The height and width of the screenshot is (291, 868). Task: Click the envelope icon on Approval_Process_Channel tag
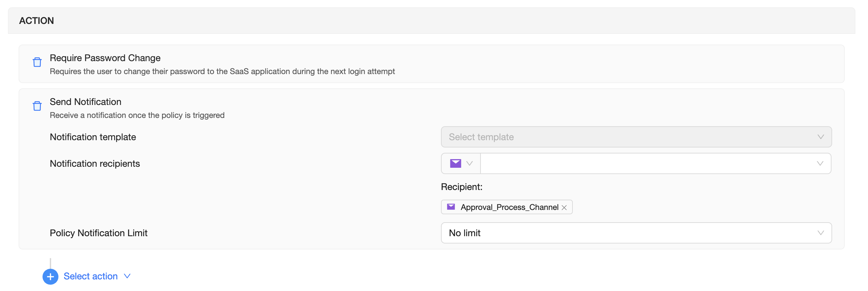[451, 207]
